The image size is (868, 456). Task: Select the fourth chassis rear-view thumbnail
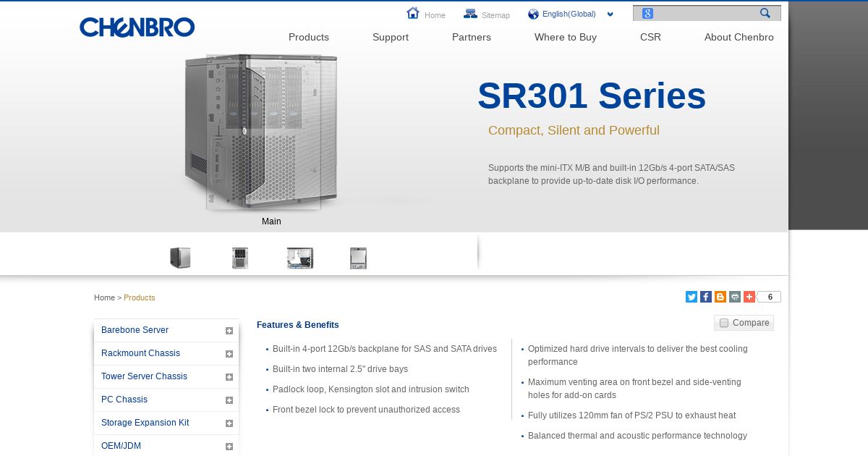coord(358,258)
